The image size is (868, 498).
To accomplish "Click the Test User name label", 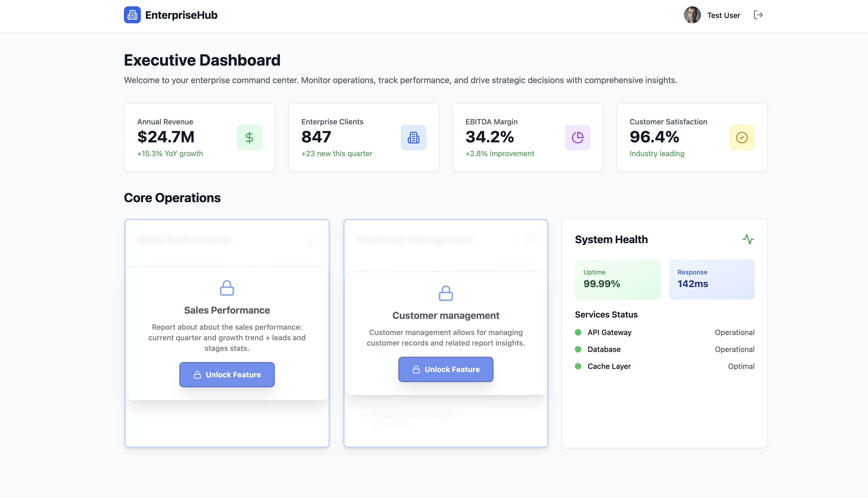I will (x=723, y=15).
